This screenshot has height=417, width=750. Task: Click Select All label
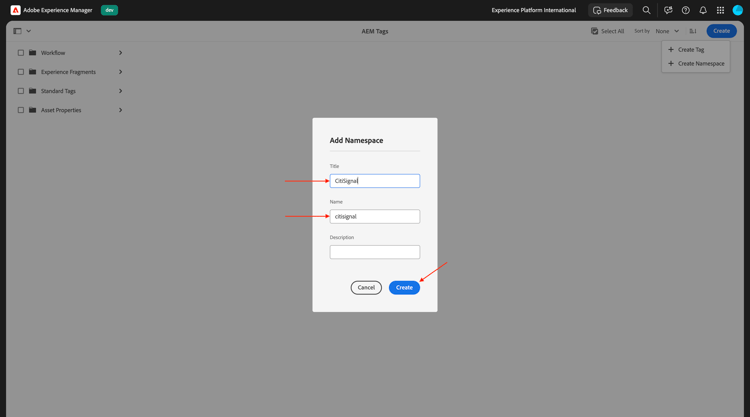pos(612,31)
